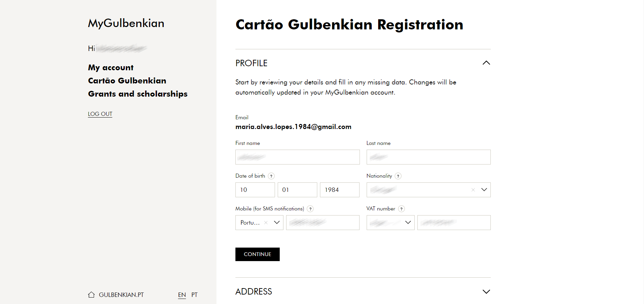The width and height of the screenshot is (644, 304).
Task: Open the mobile country code dropdown
Action: pyautogui.click(x=277, y=223)
